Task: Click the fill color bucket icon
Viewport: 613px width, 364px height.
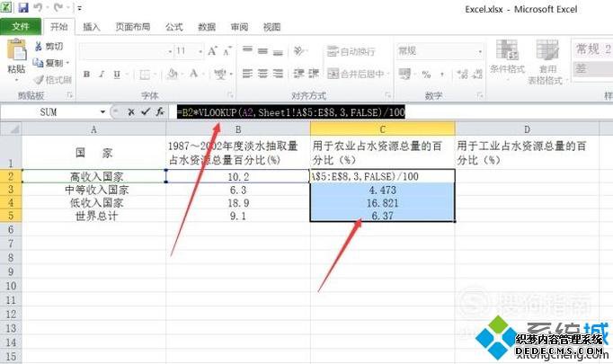Action: (x=172, y=74)
